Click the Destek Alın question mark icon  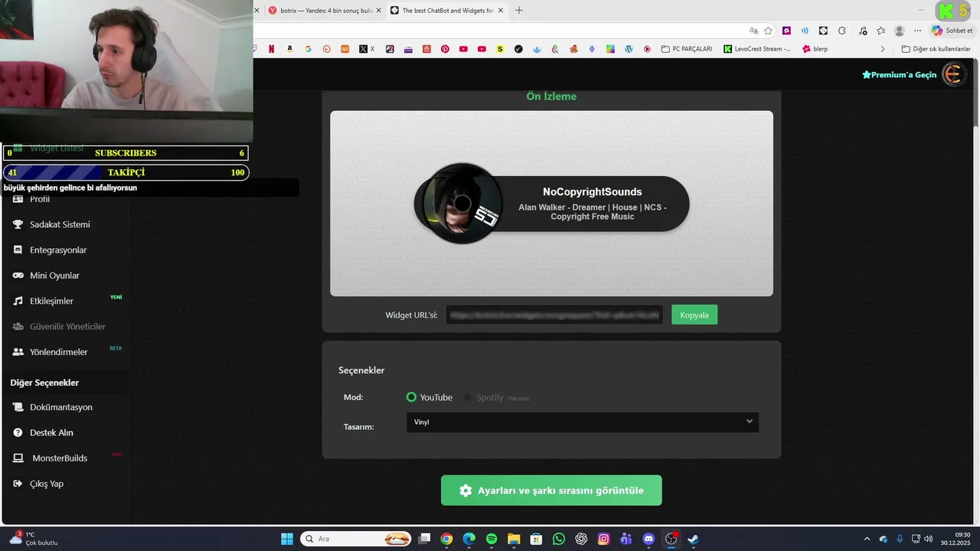[x=18, y=432]
